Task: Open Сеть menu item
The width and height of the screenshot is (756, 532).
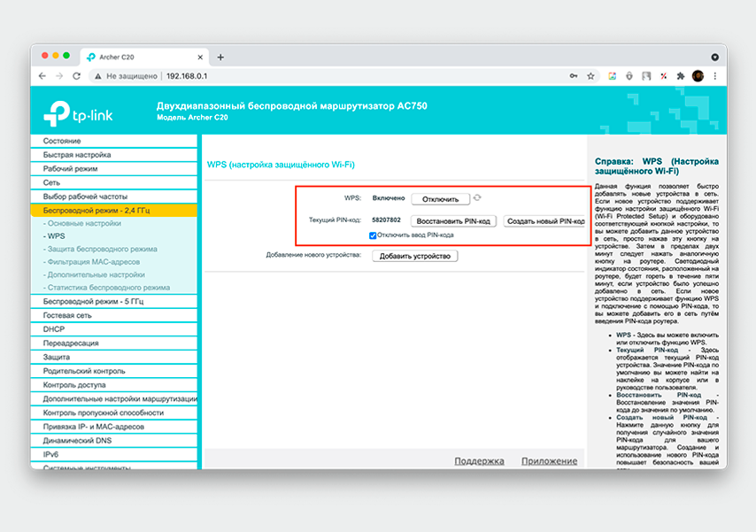Action: point(114,183)
